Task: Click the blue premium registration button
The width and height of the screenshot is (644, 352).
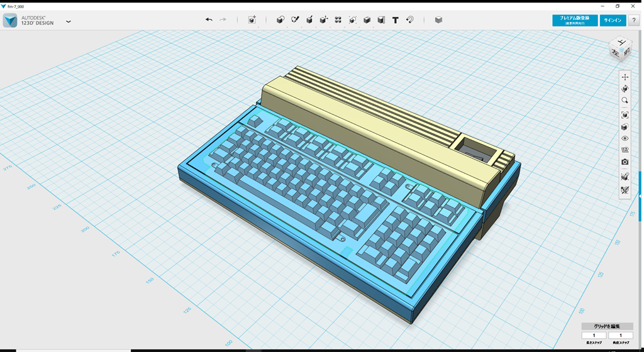Action: [x=574, y=20]
